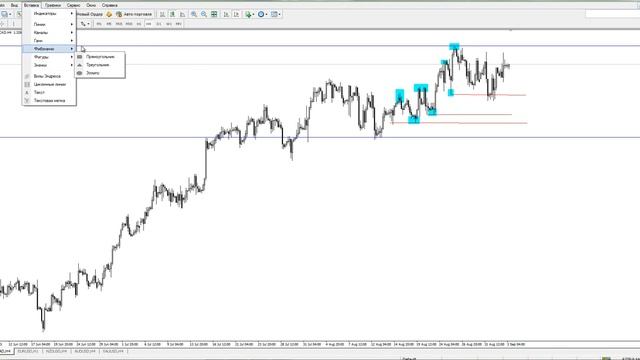640x360 pixels.
Task: Click the Новый ордер button
Action: (90, 14)
